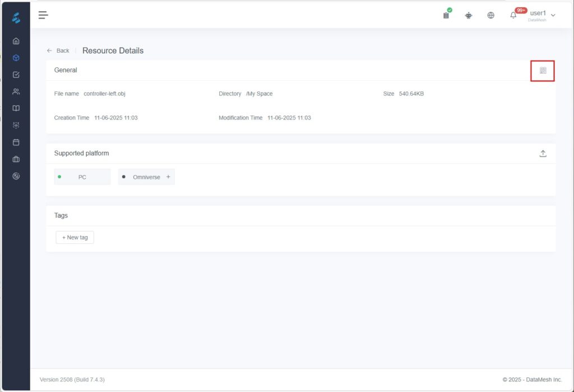Open the users icon in the sidebar

click(x=16, y=91)
